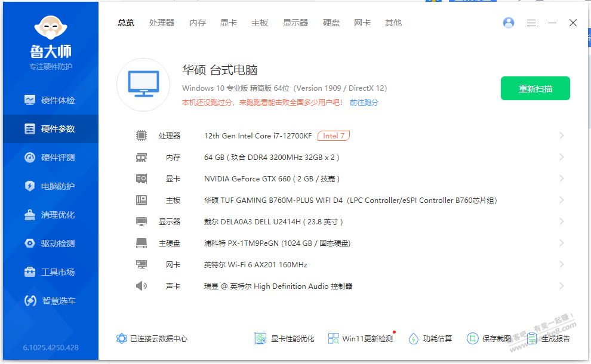This screenshot has height=364, width=591.
Task: Click the 已连接云数据中心 status
Action: [x=152, y=339]
